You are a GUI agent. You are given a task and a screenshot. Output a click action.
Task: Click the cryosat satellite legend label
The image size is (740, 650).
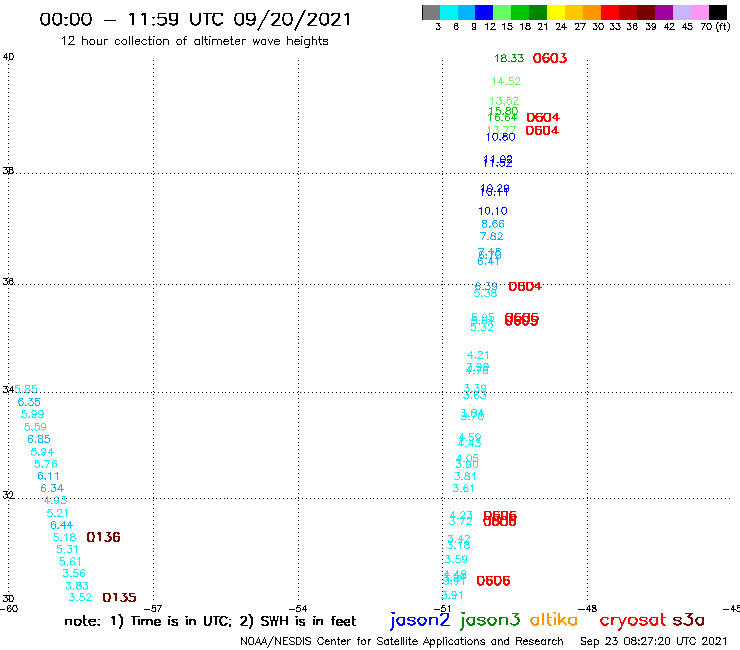632,620
